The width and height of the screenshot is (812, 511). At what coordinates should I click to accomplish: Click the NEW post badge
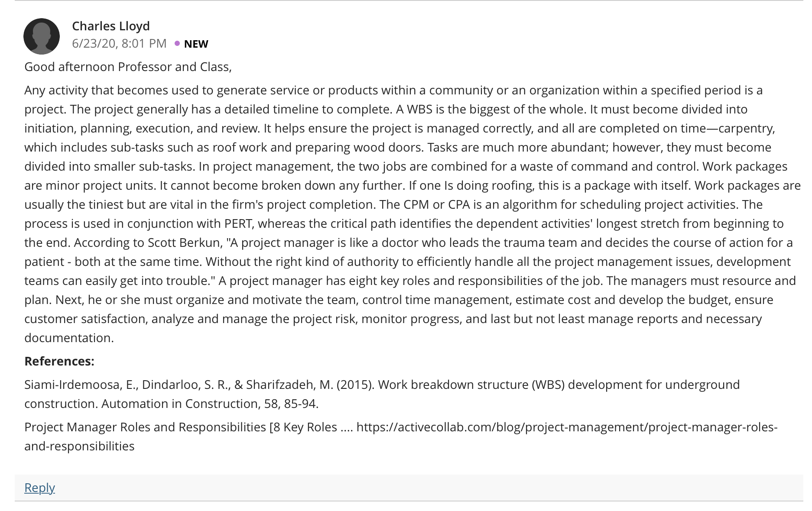point(196,44)
